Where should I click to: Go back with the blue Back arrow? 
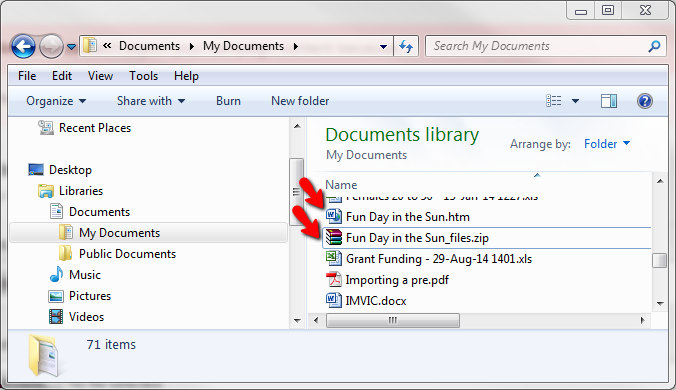(x=23, y=46)
